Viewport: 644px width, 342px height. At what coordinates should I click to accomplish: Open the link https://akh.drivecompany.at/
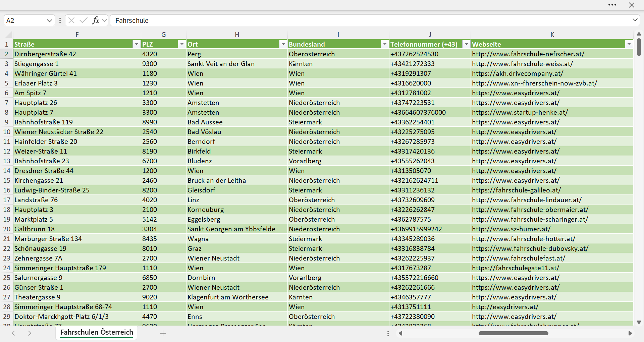point(518,73)
